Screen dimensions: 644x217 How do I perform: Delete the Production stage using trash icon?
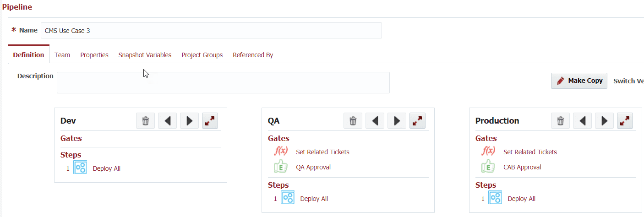click(x=560, y=121)
